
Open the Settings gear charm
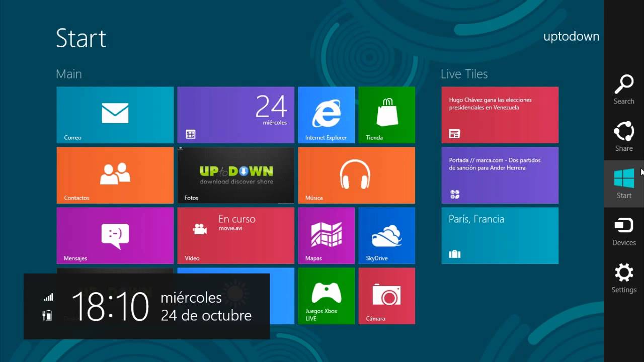624,279
